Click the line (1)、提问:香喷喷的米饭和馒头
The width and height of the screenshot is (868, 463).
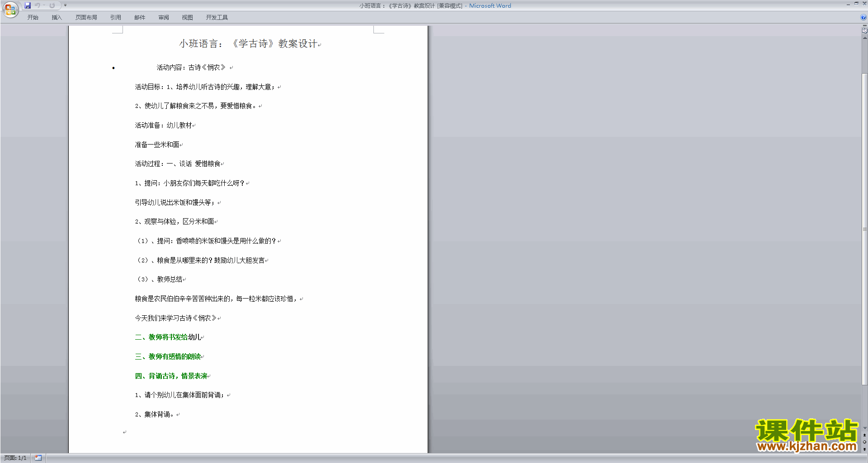206,241
